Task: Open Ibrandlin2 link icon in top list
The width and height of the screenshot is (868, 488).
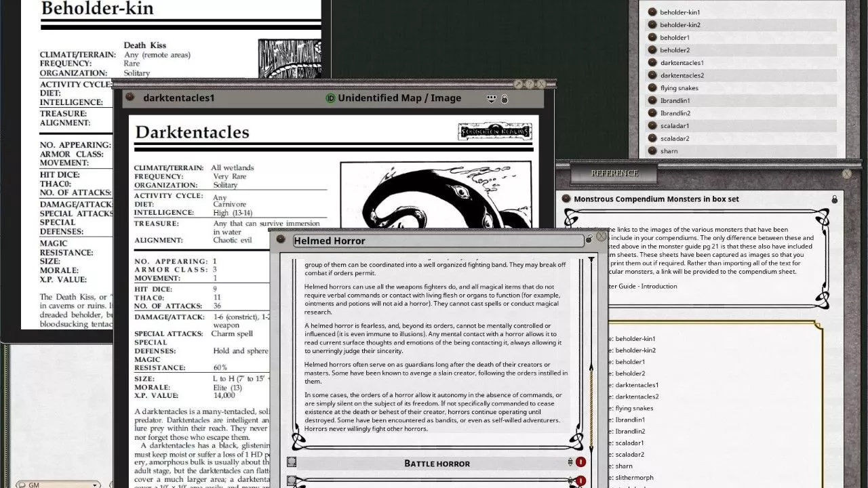Action: point(652,113)
